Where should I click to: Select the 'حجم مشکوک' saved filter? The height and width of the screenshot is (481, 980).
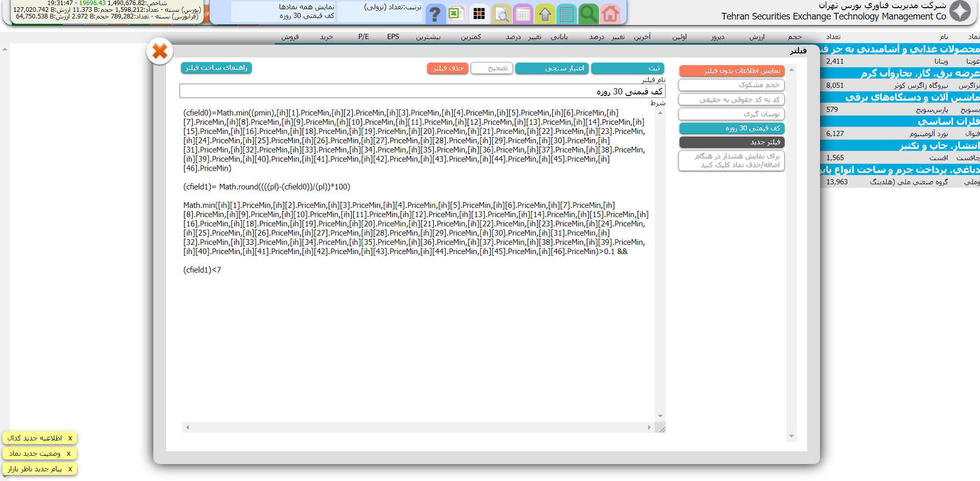click(x=731, y=85)
